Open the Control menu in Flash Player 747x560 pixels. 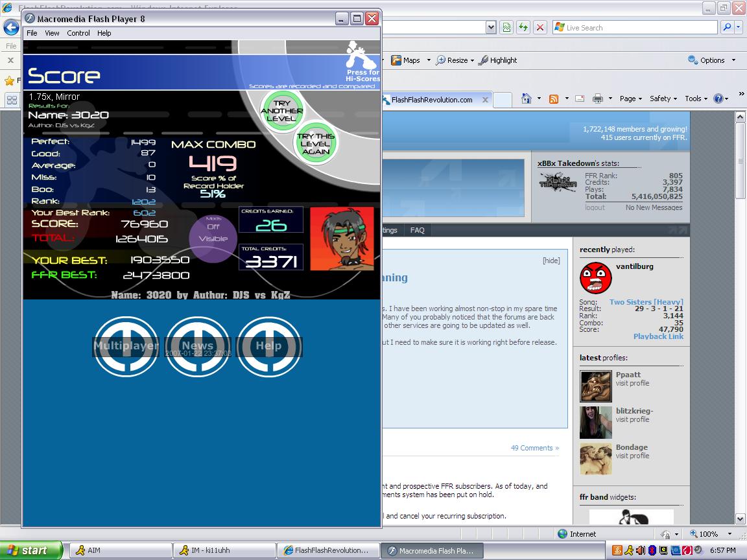coord(78,33)
